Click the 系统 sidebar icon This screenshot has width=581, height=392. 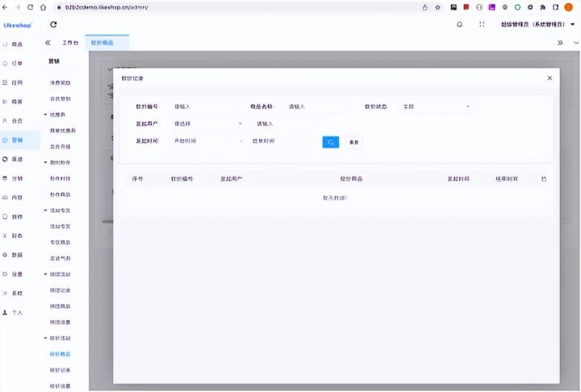coord(5,293)
